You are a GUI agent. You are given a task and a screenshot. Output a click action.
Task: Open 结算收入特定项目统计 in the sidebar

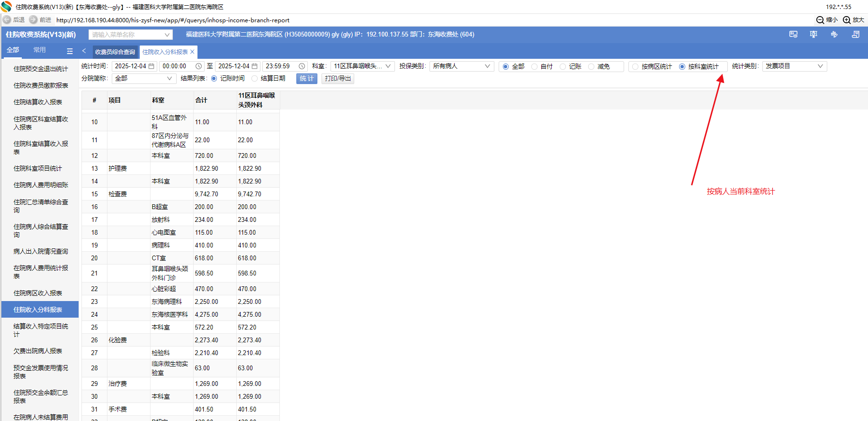(41, 330)
